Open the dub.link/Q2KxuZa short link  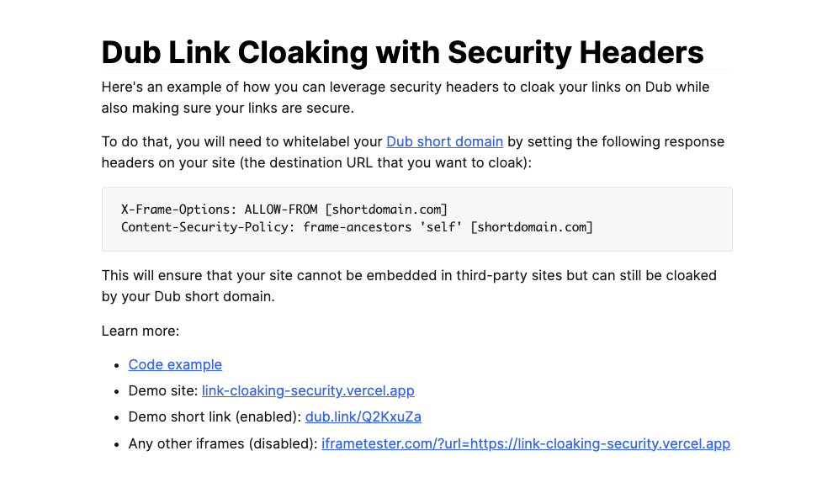(363, 416)
